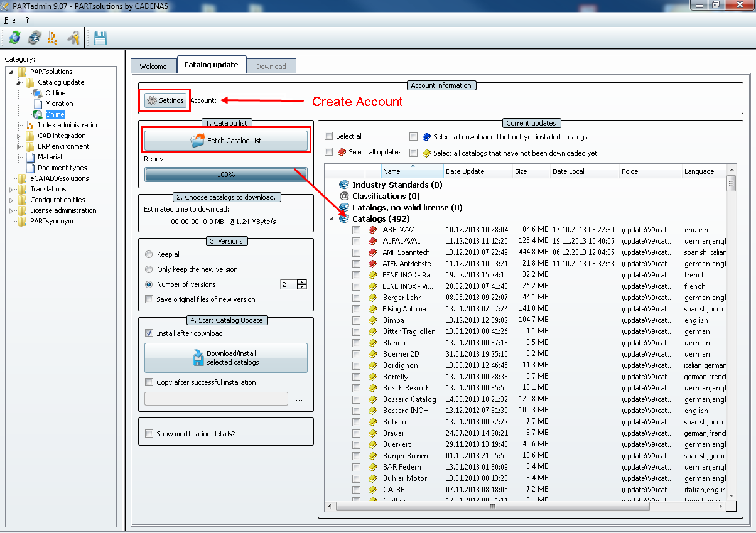Expand the CAD integration node
The image size is (756, 533).
tap(19, 136)
